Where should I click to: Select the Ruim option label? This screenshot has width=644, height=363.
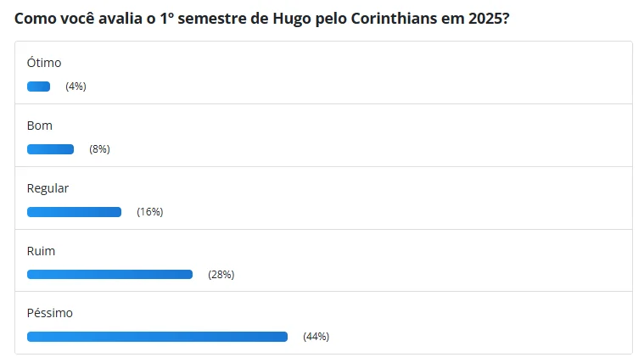pyautogui.click(x=41, y=251)
